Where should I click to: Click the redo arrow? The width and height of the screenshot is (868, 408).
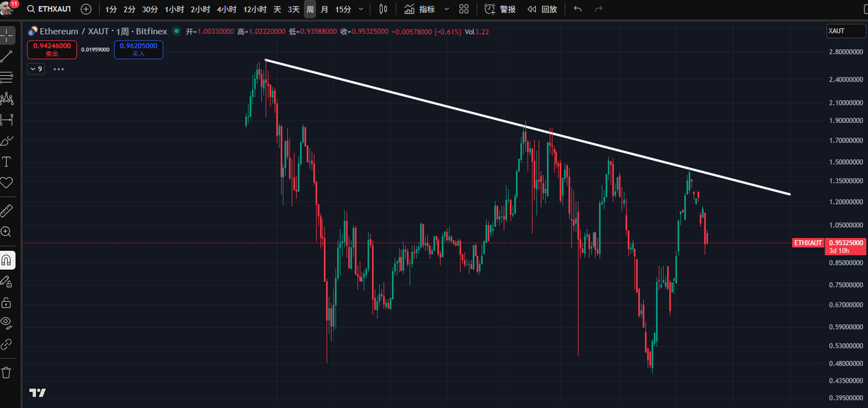[598, 9]
